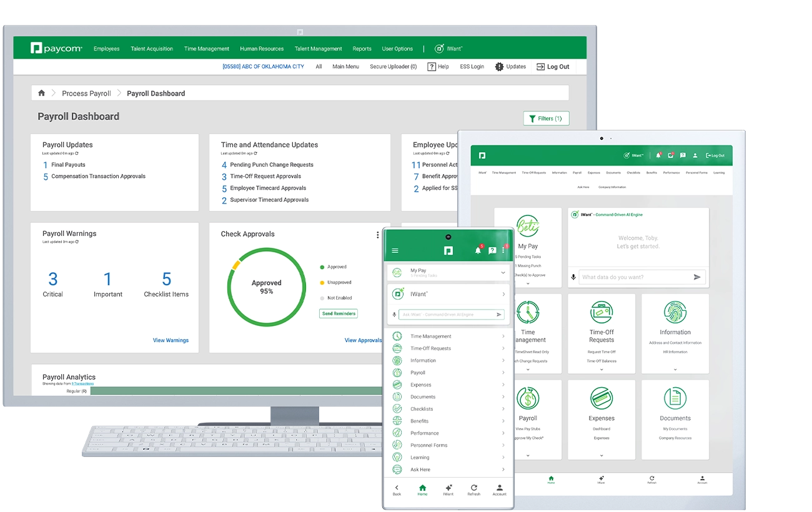Open the Human Resources menu on desktop

(x=262, y=49)
